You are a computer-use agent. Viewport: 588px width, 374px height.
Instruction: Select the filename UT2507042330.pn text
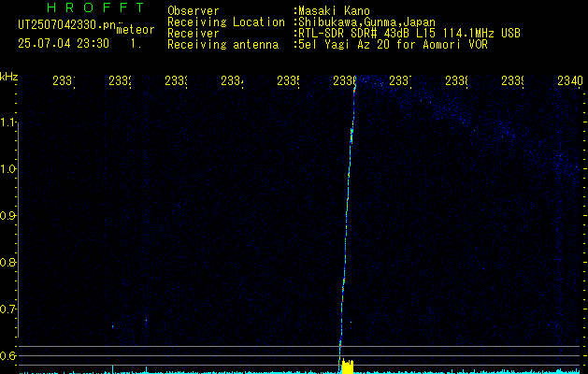click(66, 25)
